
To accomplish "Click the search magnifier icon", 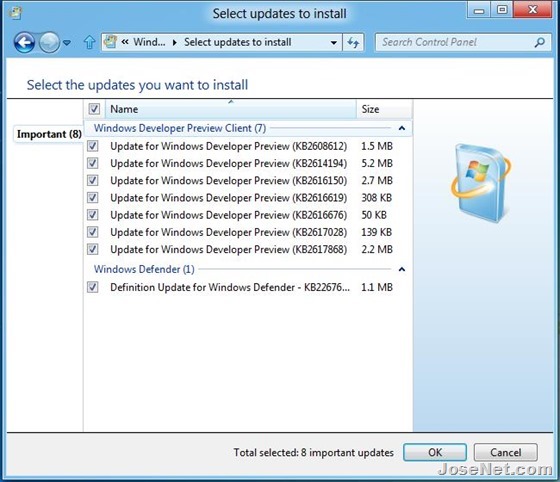I will click(x=539, y=42).
